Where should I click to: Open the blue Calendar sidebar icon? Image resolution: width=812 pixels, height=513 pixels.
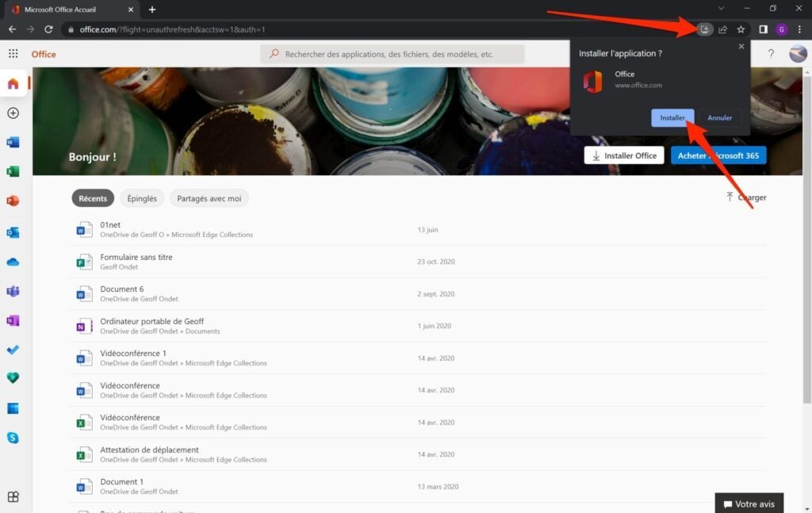coord(13,408)
